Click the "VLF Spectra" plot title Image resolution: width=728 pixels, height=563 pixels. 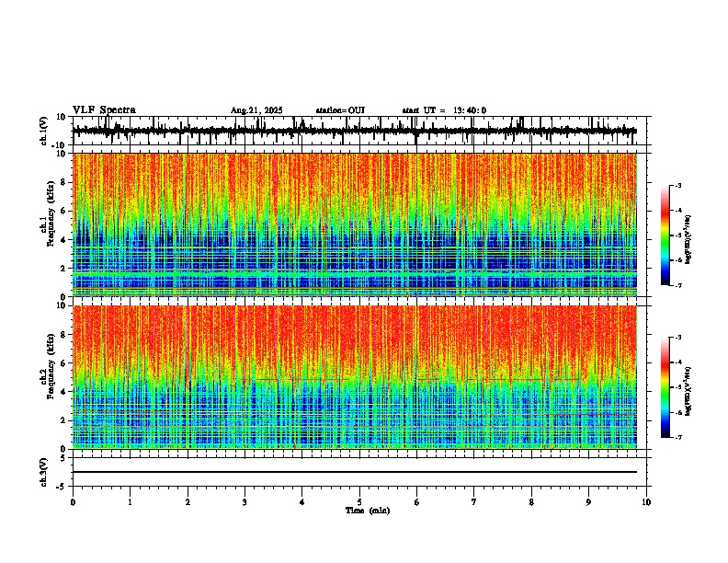coord(104,110)
